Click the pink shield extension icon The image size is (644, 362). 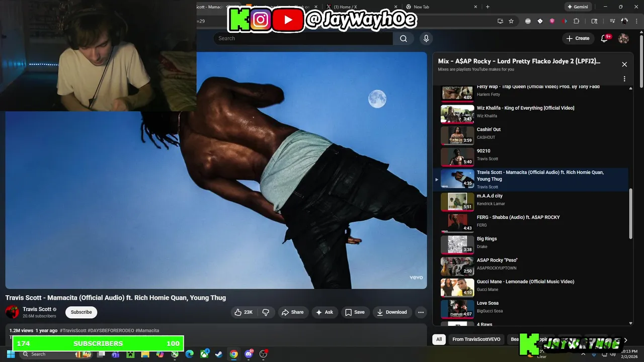552,21
